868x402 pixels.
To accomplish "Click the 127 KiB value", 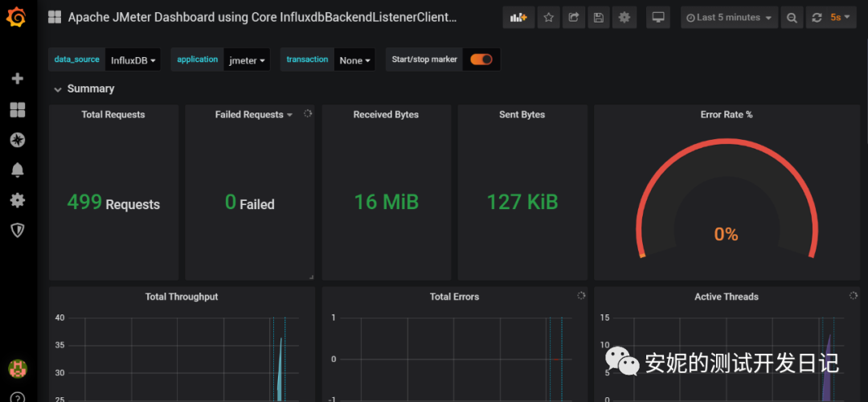I will click(x=522, y=202).
